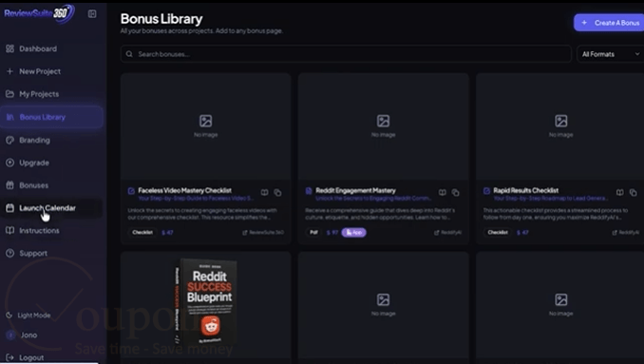Click the Upgrade arrow circle icon

coord(9,163)
